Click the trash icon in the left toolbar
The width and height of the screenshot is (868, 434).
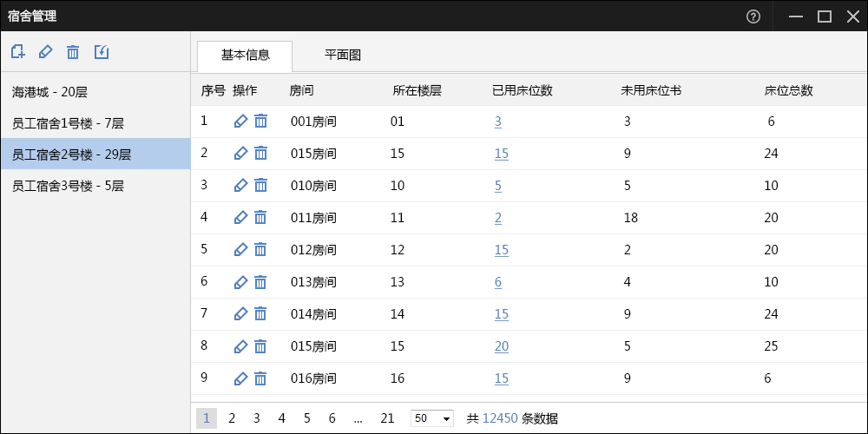(x=73, y=52)
